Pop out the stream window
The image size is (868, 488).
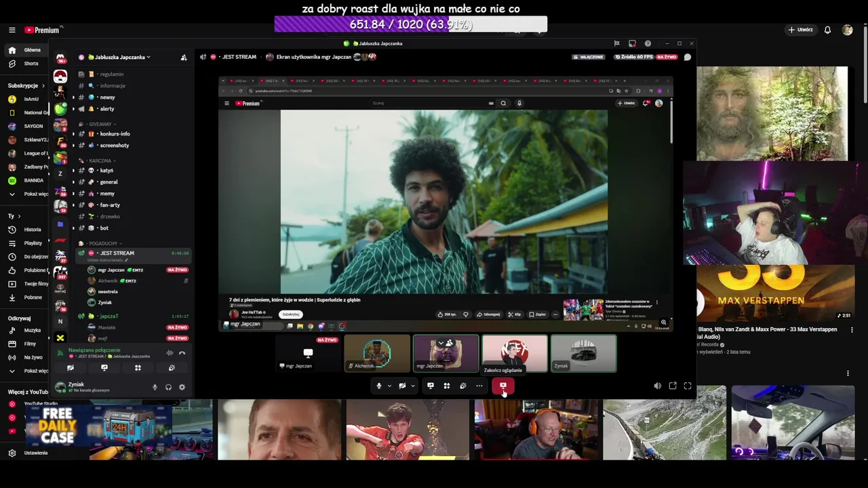(673, 386)
